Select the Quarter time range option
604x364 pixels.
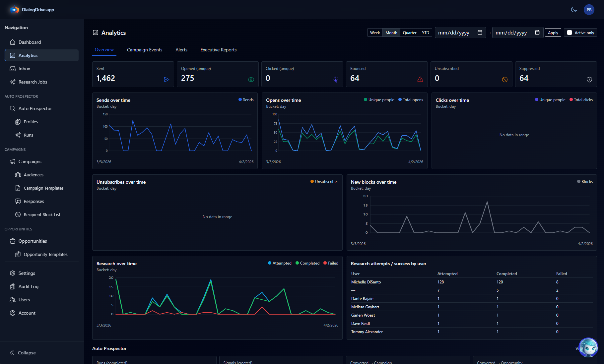click(410, 32)
